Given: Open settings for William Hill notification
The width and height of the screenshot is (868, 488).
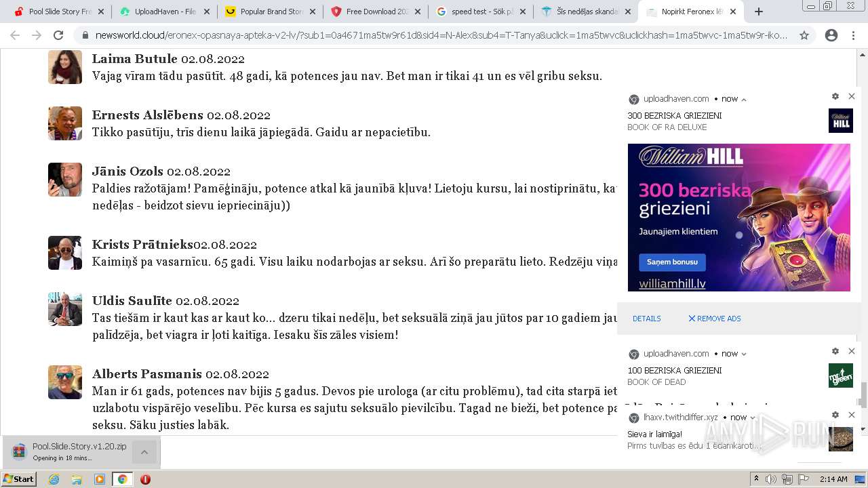Looking at the screenshot, I should tap(835, 96).
